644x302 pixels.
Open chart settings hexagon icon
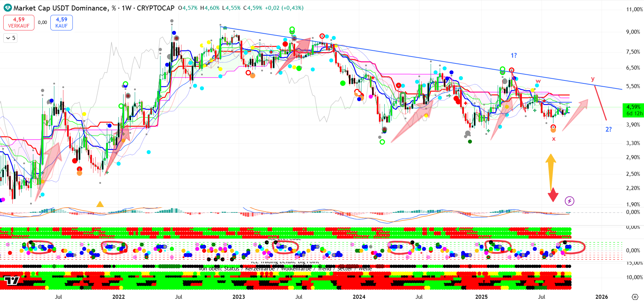point(635,297)
